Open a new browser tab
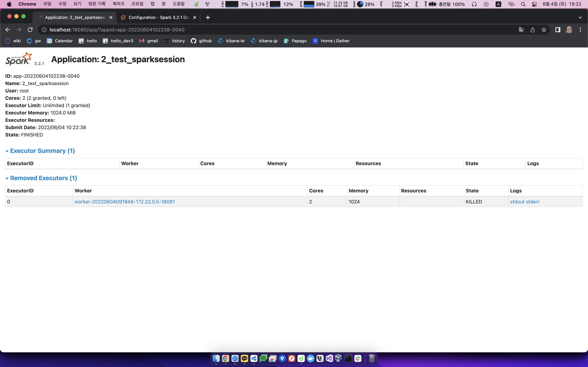 208,17
